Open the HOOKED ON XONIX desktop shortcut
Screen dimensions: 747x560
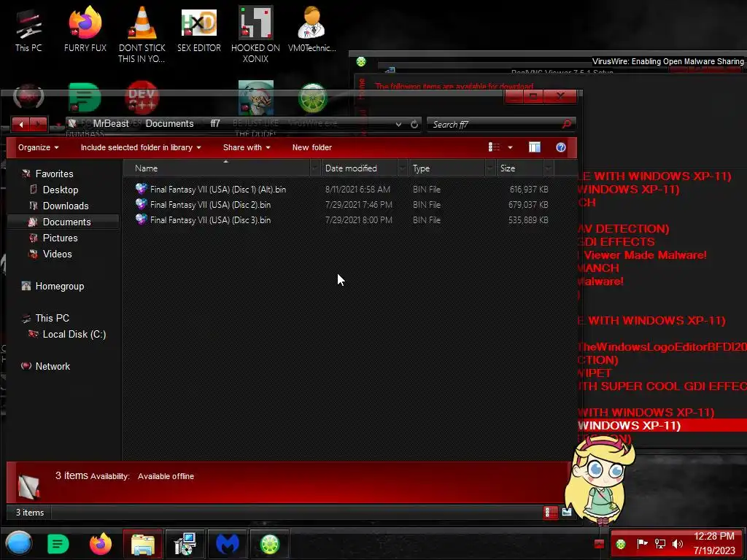pos(255,34)
